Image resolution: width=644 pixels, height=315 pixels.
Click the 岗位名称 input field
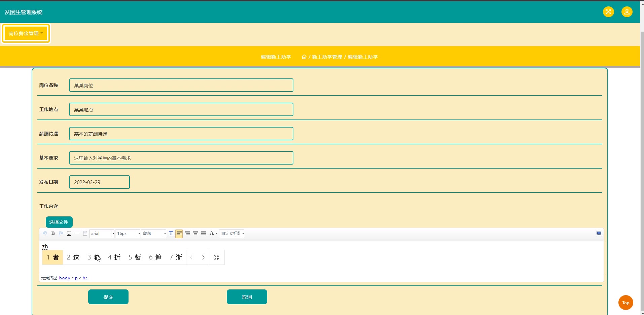181,85
